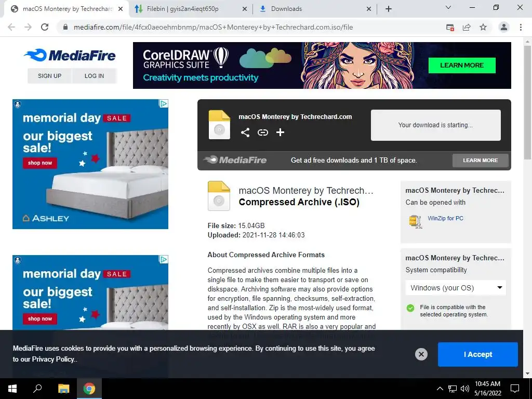Click the WinZip icon in the opened-with panel
532x399 pixels.
coord(415,221)
